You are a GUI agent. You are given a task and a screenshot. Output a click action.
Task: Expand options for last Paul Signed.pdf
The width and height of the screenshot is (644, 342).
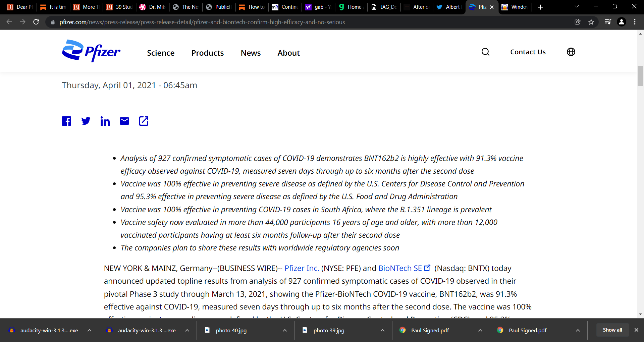coord(578,330)
